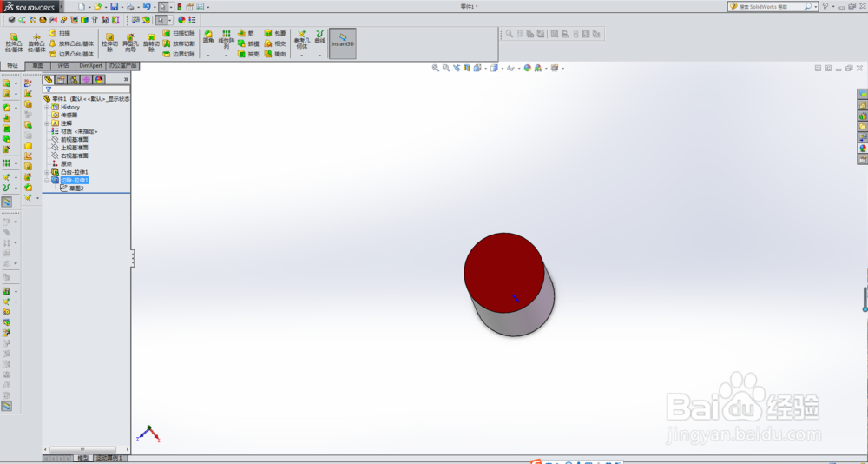Click the Open file folder icon
The image size is (868, 464).
pyautogui.click(x=97, y=7)
